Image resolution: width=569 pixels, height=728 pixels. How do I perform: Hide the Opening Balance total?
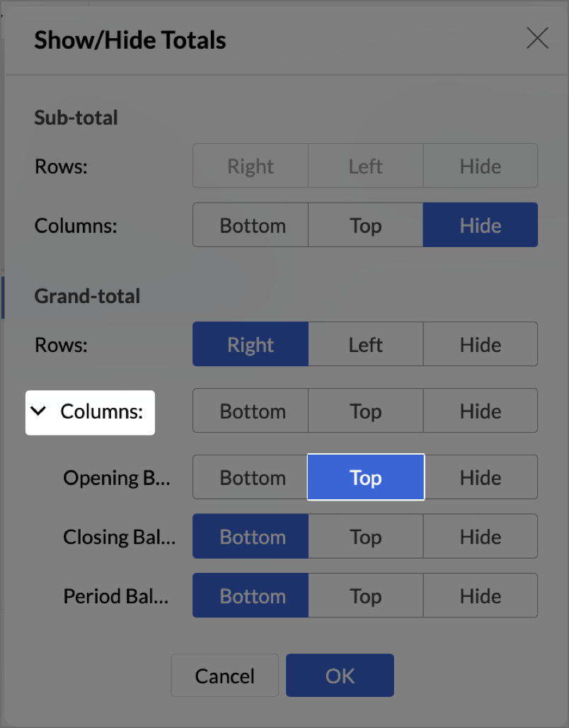point(480,478)
